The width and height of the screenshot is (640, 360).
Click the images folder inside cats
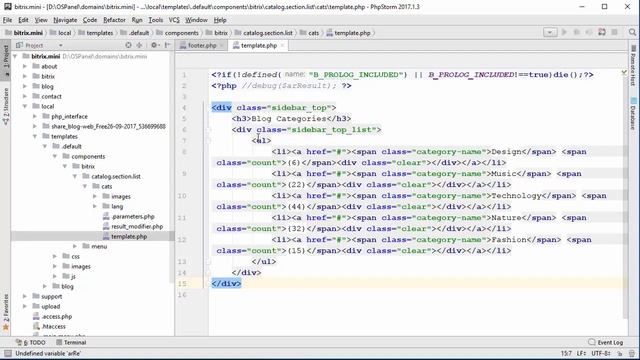coord(116,196)
